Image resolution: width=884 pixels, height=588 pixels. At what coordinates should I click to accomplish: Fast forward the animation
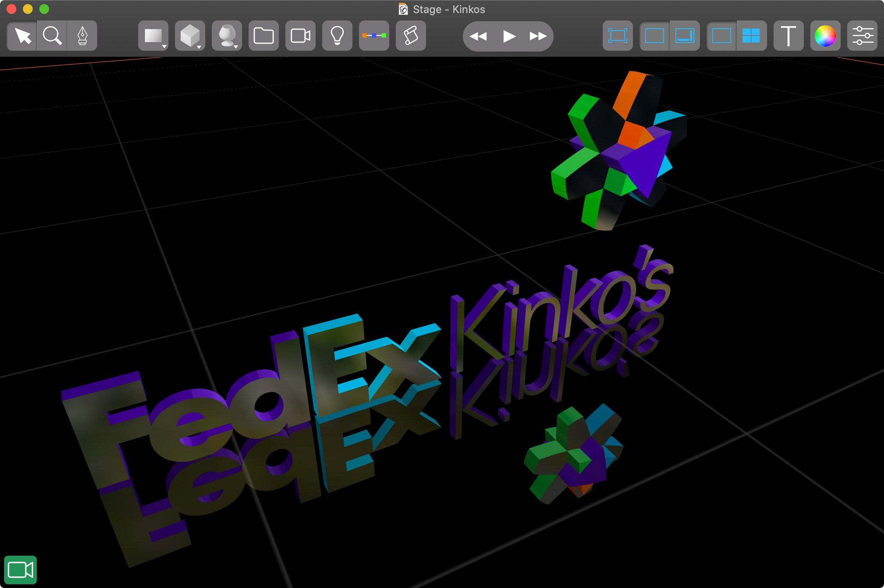(538, 36)
